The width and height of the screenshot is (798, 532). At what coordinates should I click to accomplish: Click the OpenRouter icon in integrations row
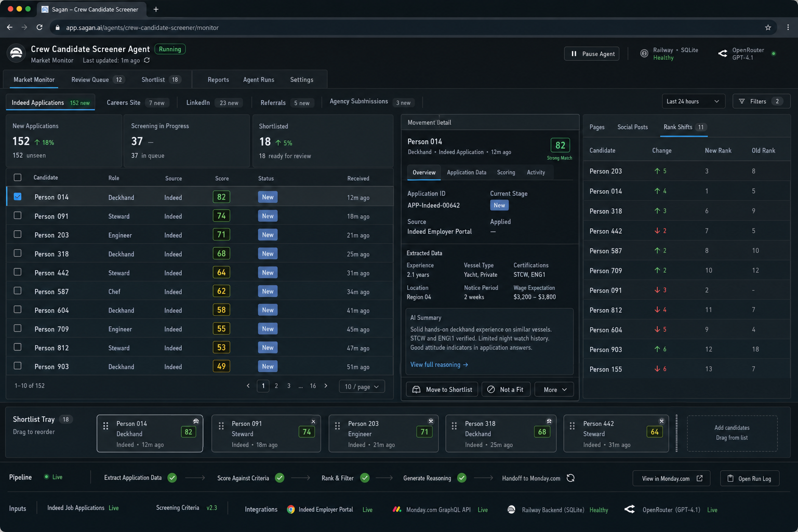coord(630,510)
